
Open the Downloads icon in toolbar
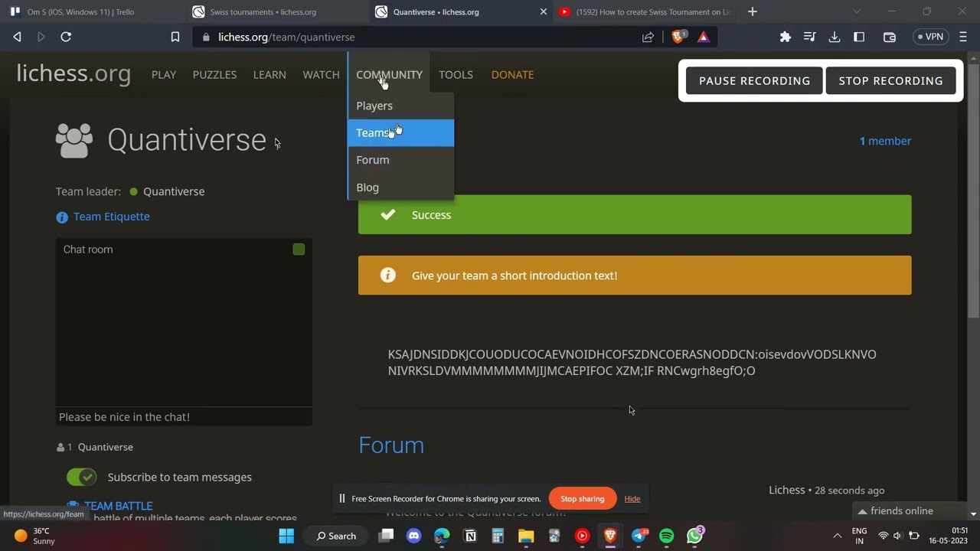click(835, 37)
